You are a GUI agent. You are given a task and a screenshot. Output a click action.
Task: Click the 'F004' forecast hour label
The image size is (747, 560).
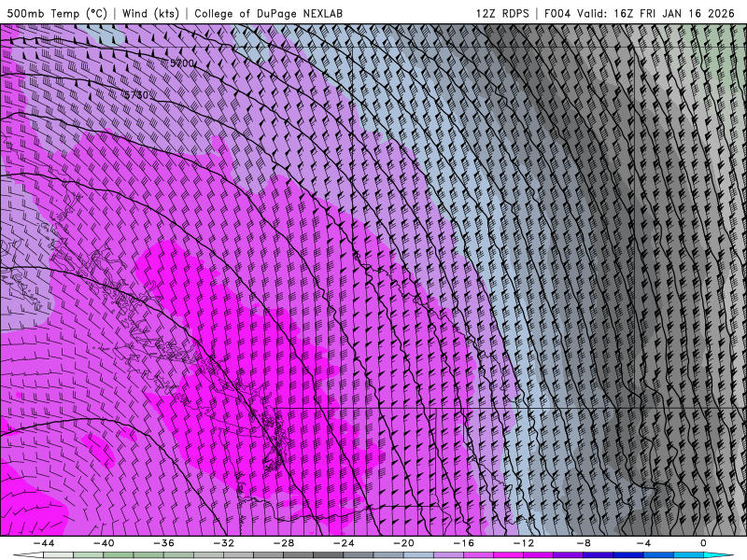[x=557, y=13]
